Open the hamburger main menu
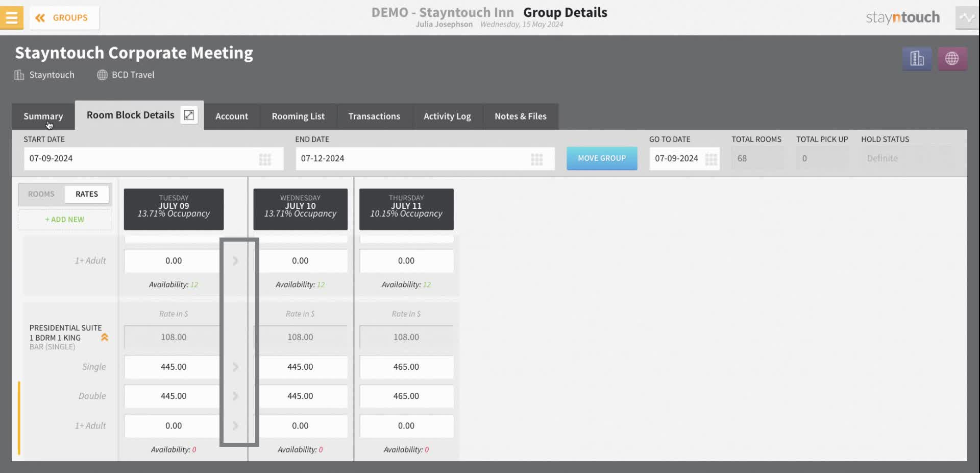This screenshot has width=980, height=473. click(11, 17)
